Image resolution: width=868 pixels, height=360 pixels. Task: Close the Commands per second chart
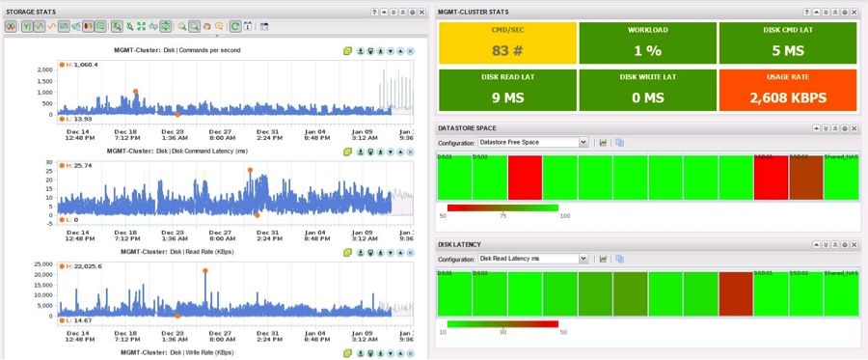410,51
